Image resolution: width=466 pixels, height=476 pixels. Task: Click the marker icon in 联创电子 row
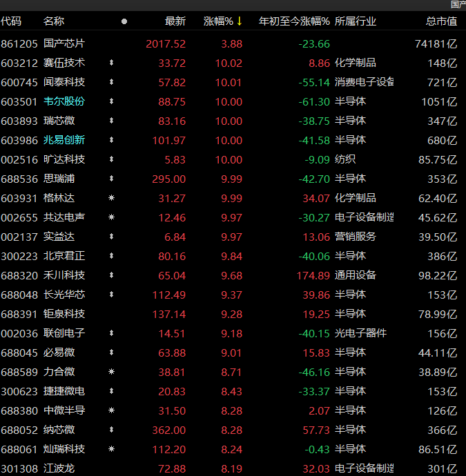point(111,333)
